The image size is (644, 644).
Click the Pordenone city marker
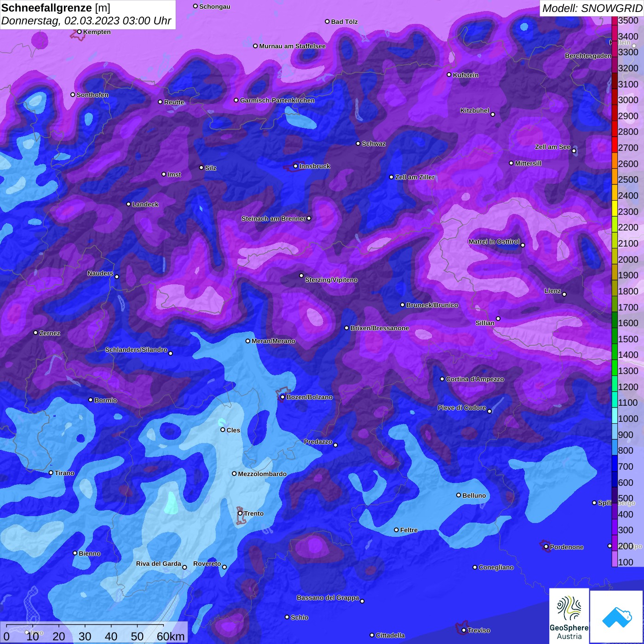[546, 547]
